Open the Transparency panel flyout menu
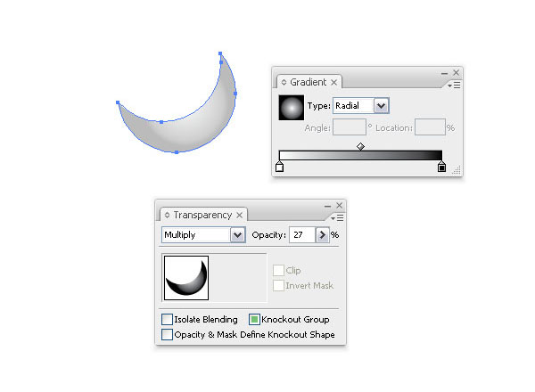This screenshot has width=535, height=392. (x=337, y=217)
